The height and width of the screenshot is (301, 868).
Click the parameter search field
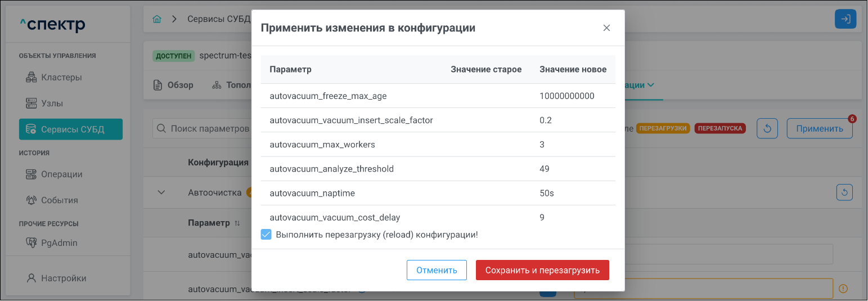(203, 128)
